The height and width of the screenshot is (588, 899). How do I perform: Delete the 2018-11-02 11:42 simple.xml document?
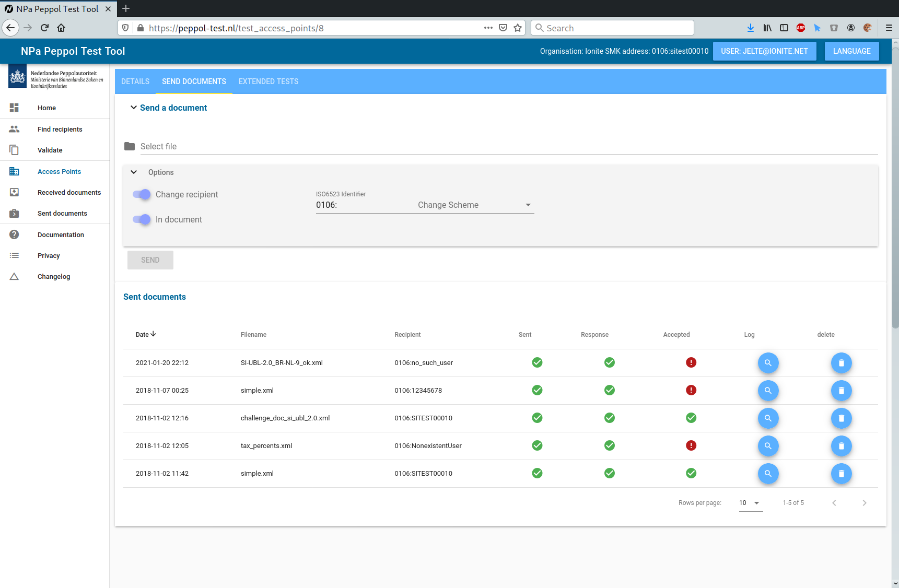coord(841,474)
